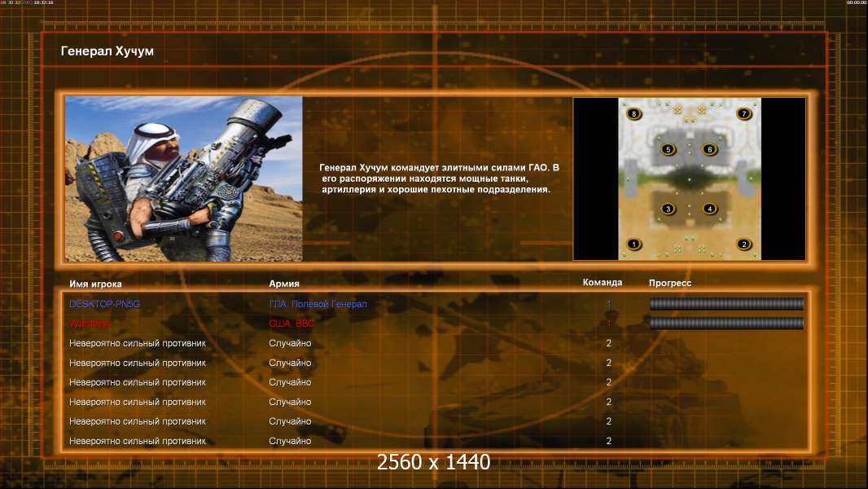This screenshot has height=489, width=868.
Task: Select start position marker 4 on the minimap
Action: [710, 209]
